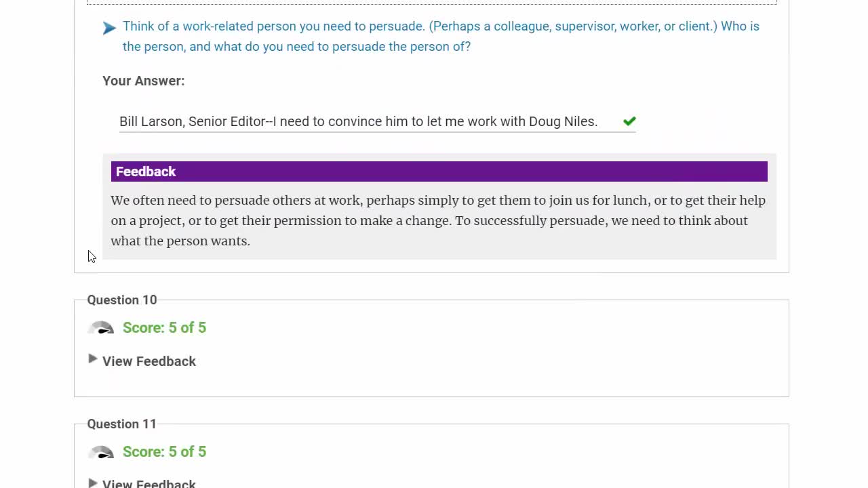Click the score gauge icon for Question 10
The width and height of the screenshot is (868, 488).
tap(101, 328)
